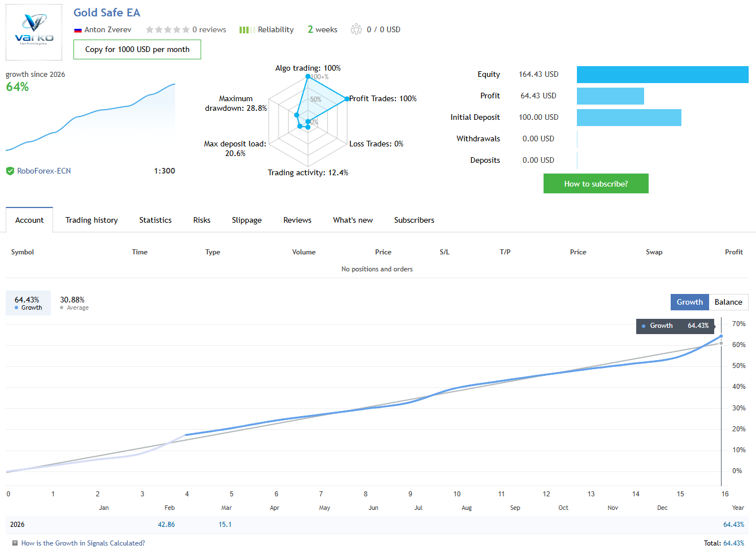Switch chart to Growth view
Image resolution: width=756 pixels, height=554 pixels.
point(689,302)
